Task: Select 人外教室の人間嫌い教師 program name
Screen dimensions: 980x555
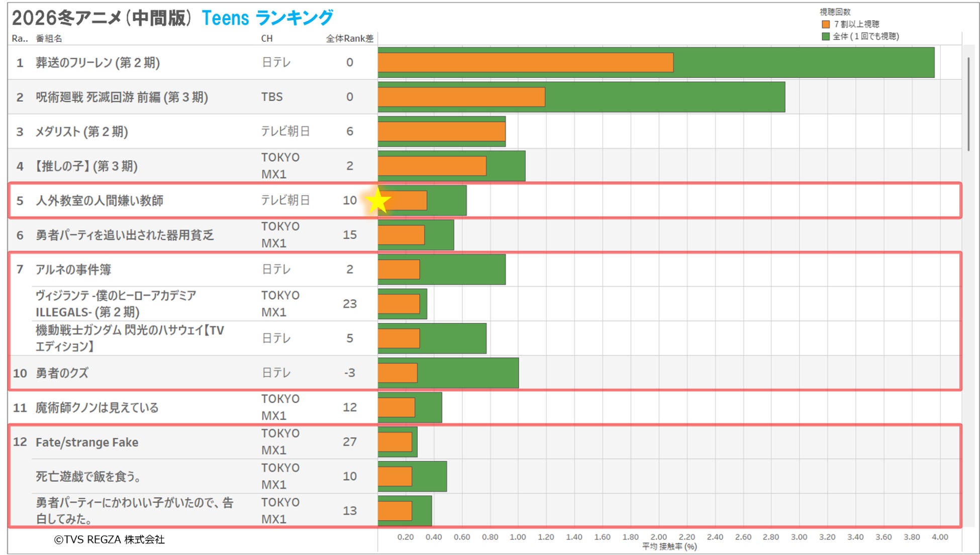Action: point(99,201)
